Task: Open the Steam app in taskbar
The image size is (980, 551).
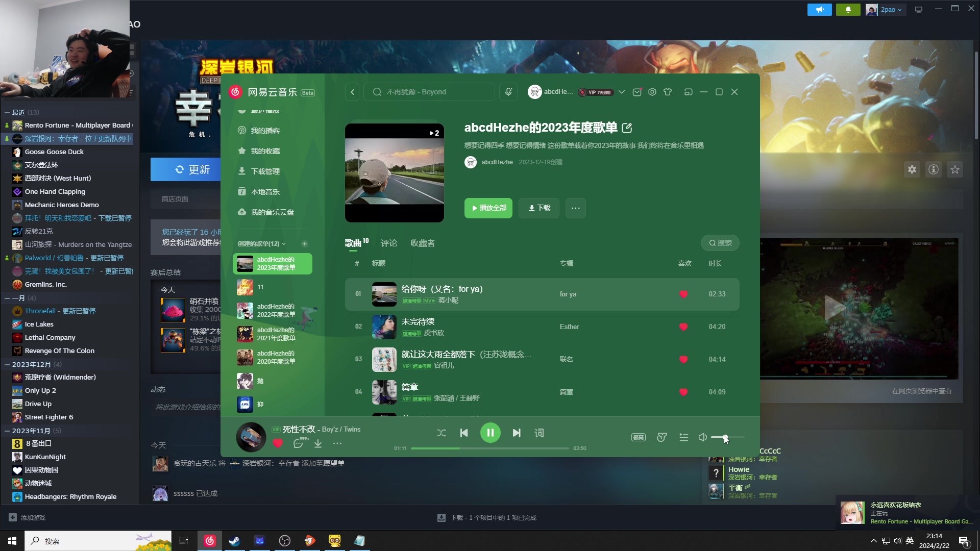Action: coord(234,541)
